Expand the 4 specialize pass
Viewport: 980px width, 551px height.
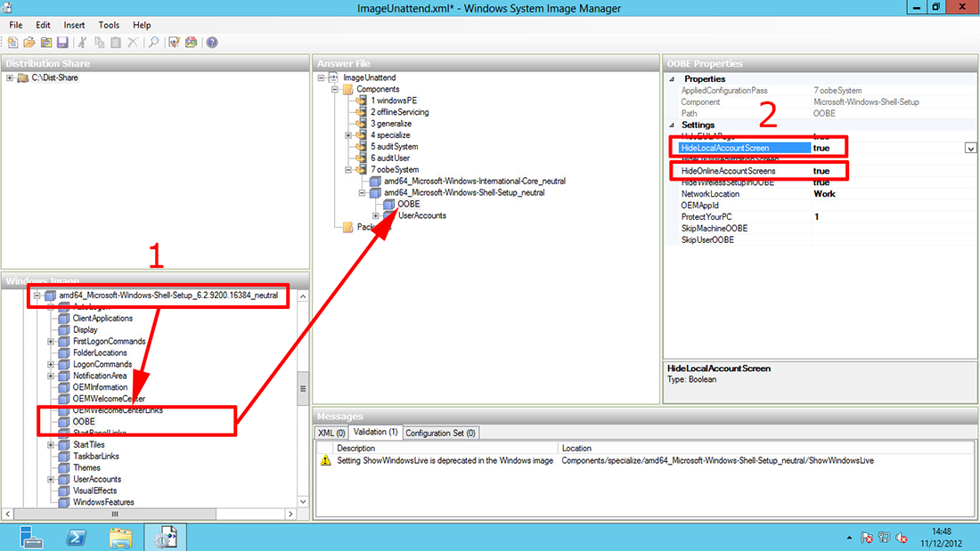tap(348, 135)
